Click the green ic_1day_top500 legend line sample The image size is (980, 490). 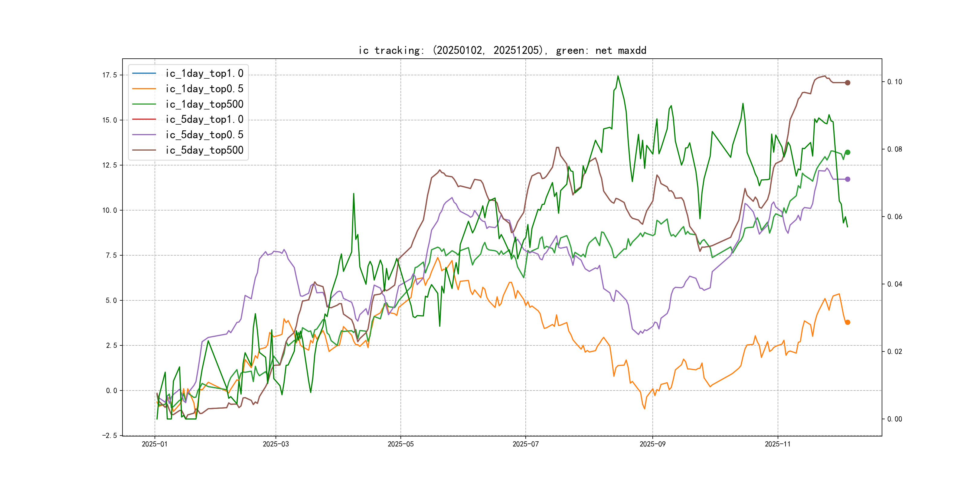click(144, 104)
